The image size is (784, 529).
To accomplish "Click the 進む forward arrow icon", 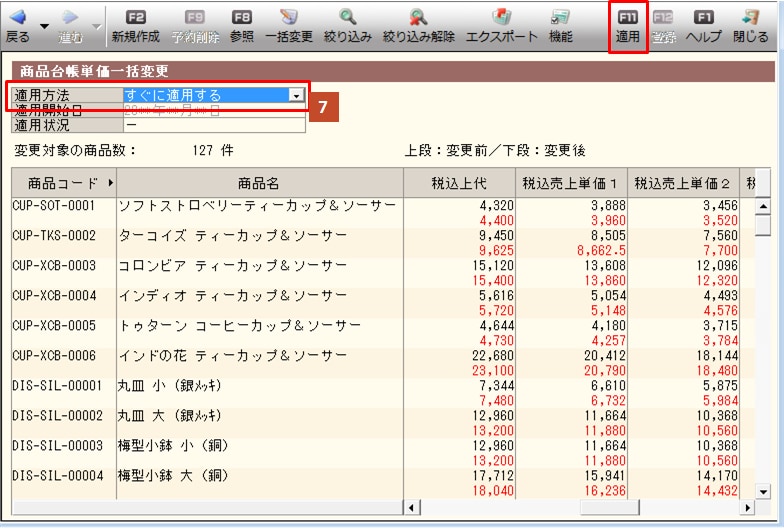I will pyautogui.click(x=70, y=18).
